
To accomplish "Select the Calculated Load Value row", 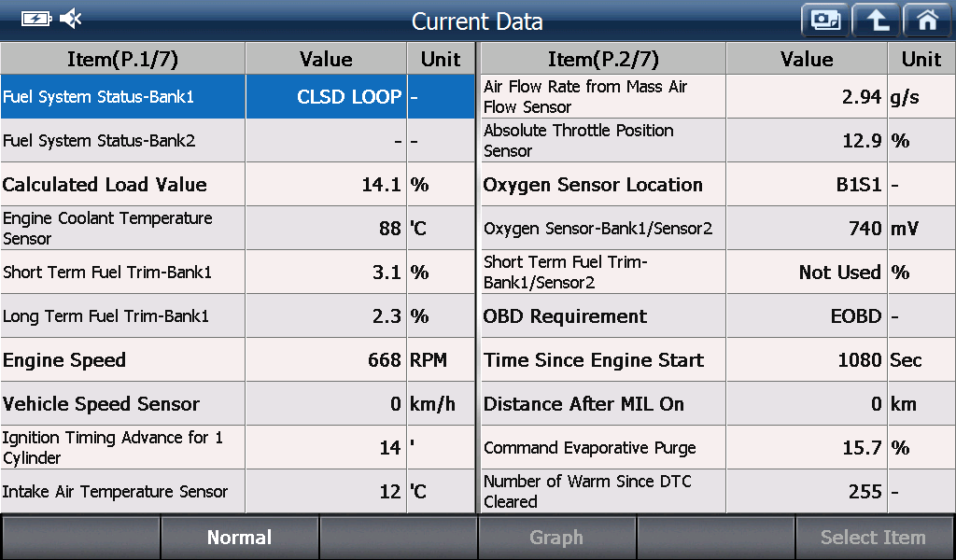I will (x=237, y=185).
